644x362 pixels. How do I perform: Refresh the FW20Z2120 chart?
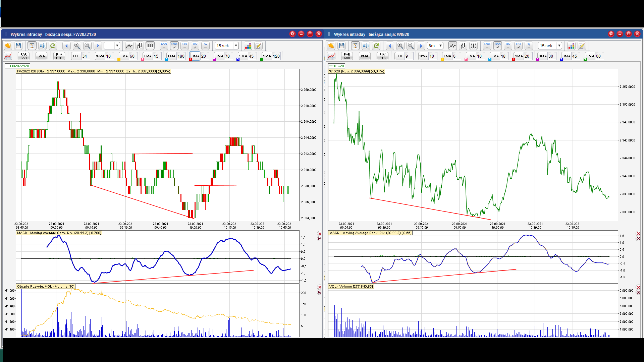click(x=53, y=46)
